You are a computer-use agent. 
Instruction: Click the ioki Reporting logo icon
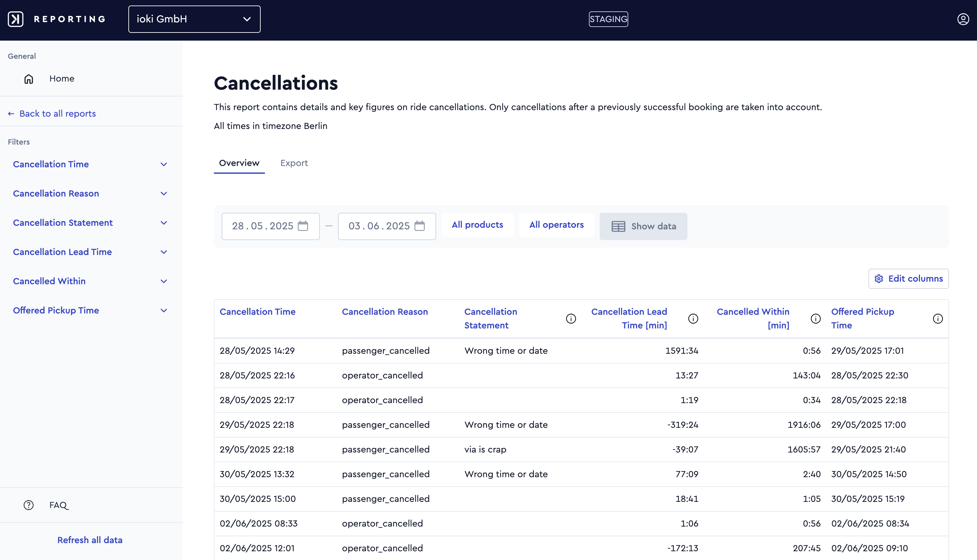[16, 19]
